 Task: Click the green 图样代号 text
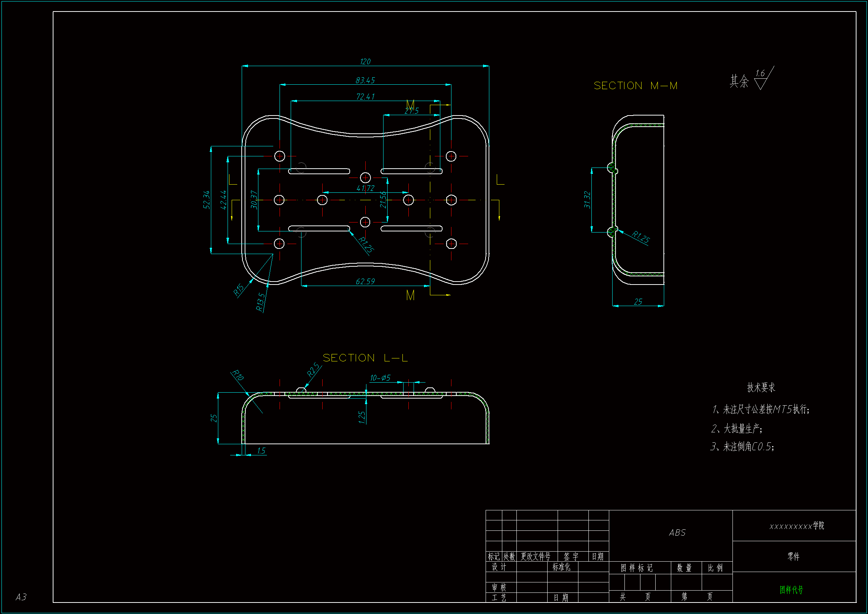click(x=791, y=590)
